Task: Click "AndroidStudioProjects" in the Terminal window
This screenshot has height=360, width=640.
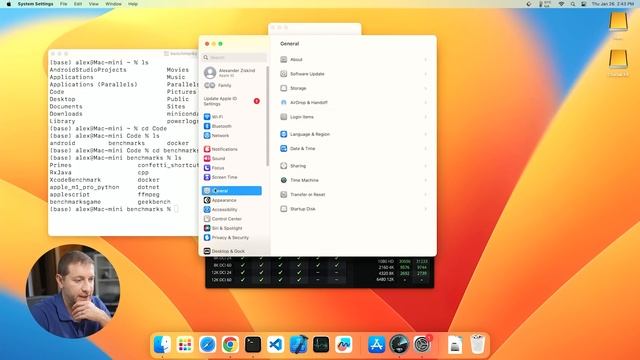Action: coord(88,70)
